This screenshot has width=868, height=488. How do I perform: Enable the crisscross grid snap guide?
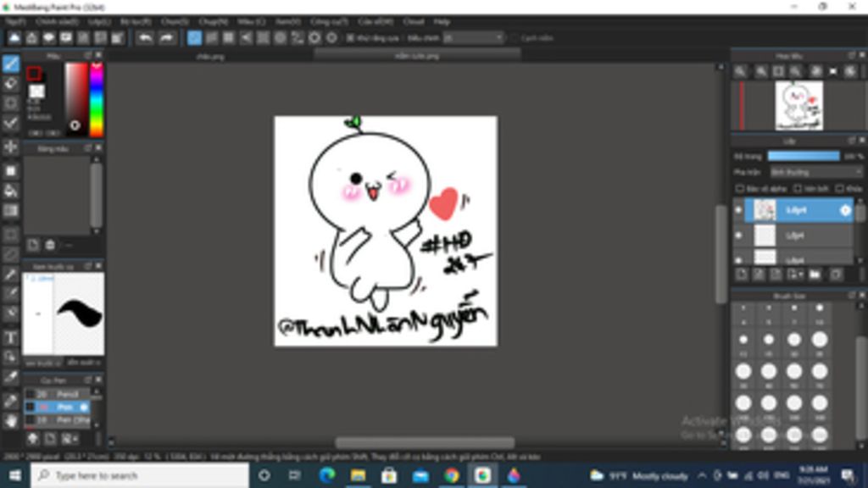pyautogui.click(x=229, y=37)
